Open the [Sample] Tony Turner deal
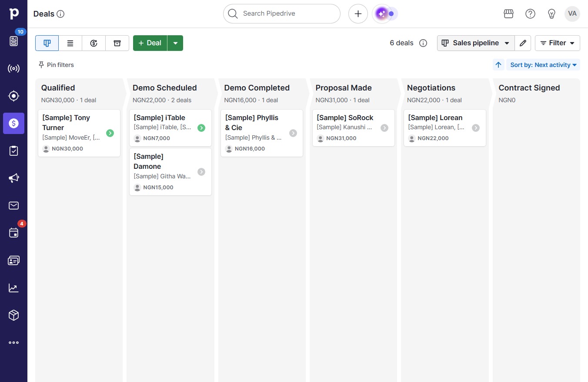588x382 pixels. (79, 133)
